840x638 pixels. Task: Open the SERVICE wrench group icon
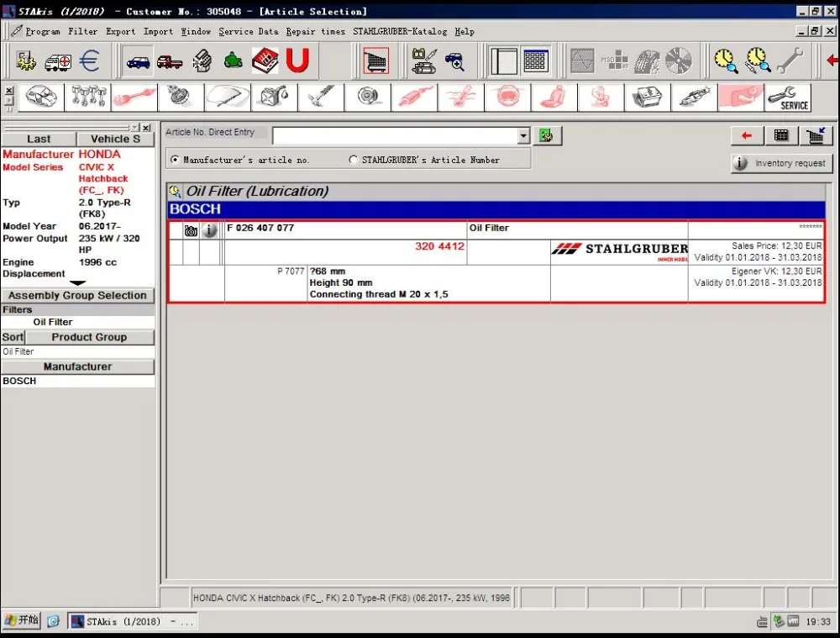point(788,97)
